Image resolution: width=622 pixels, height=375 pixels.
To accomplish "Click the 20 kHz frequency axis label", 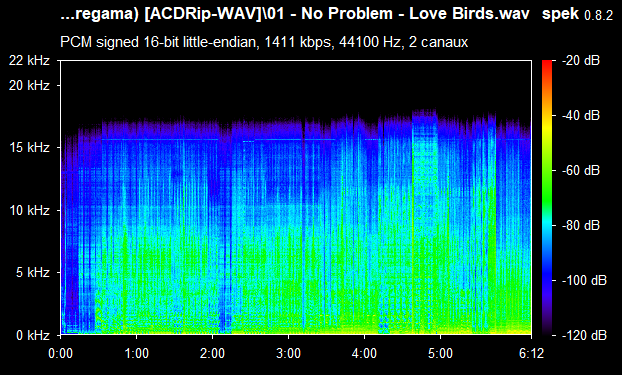I will coord(29,85).
